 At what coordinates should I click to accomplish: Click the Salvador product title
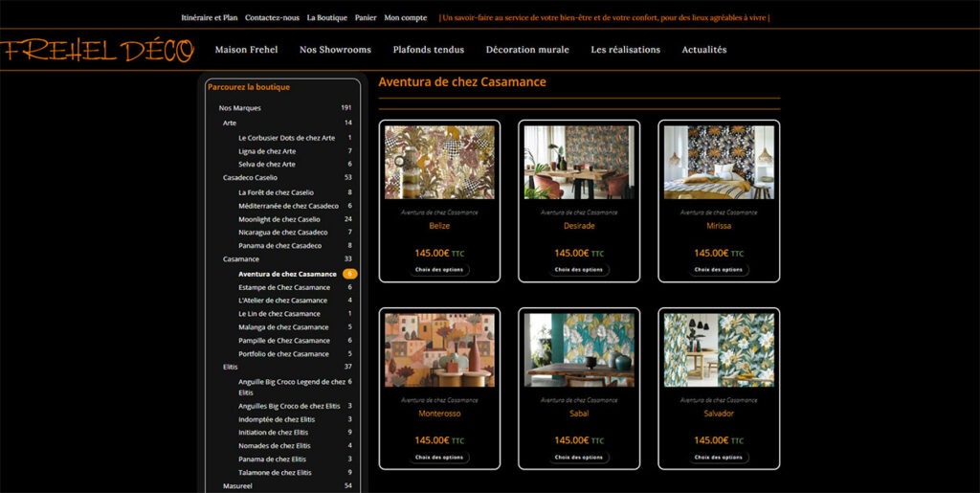719,413
